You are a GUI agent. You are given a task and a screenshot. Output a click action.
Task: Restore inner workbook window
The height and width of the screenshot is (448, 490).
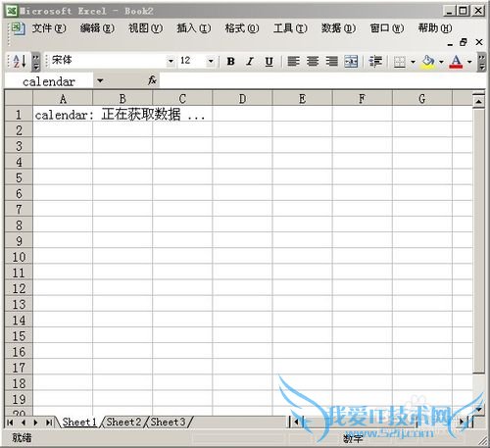pos(464,42)
